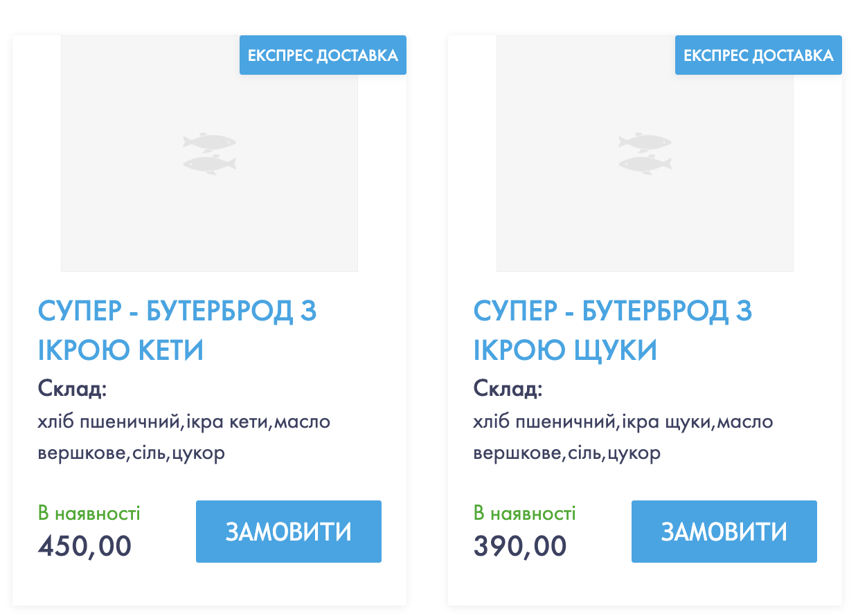Click the В наявності status above 450,00
This screenshot has height=616, width=867.
pyautogui.click(x=89, y=514)
